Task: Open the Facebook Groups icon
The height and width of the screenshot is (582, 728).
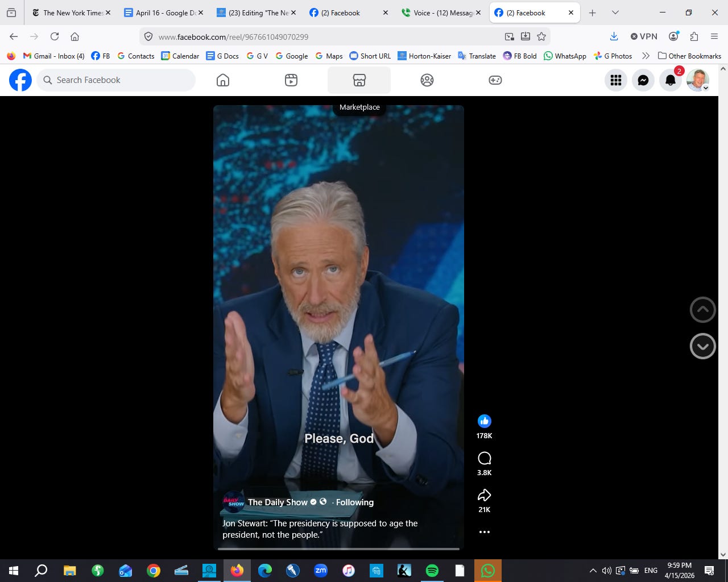Action: click(427, 80)
